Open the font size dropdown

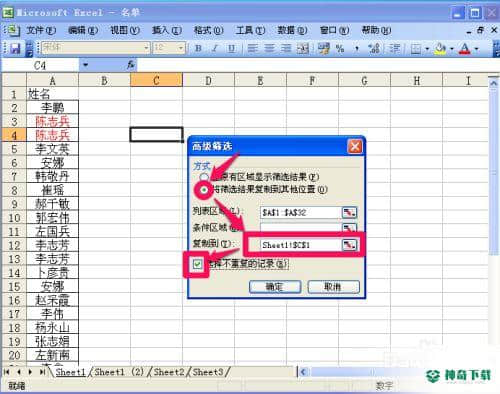click(x=181, y=48)
